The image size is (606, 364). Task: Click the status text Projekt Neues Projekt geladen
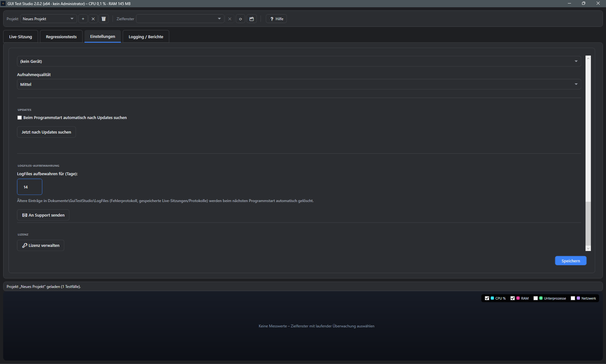pyautogui.click(x=44, y=287)
